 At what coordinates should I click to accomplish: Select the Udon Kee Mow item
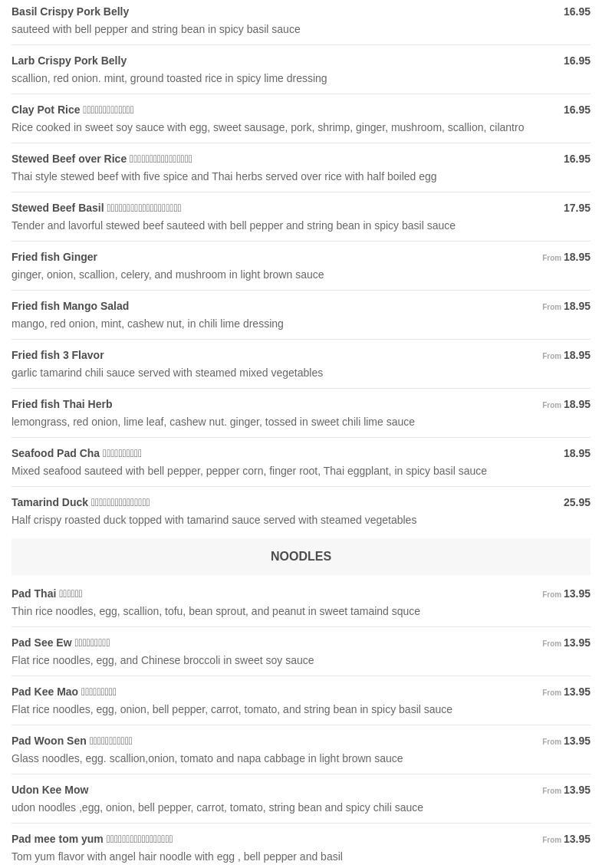click(x=50, y=791)
